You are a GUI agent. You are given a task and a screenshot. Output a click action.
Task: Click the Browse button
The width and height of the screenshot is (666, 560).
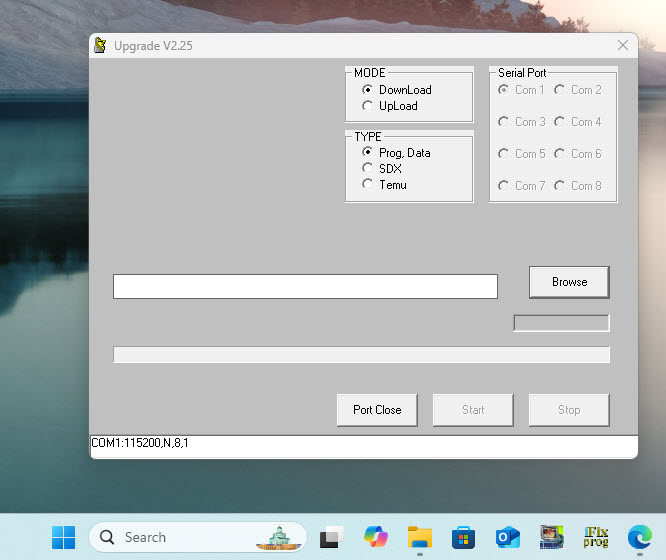(568, 282)
